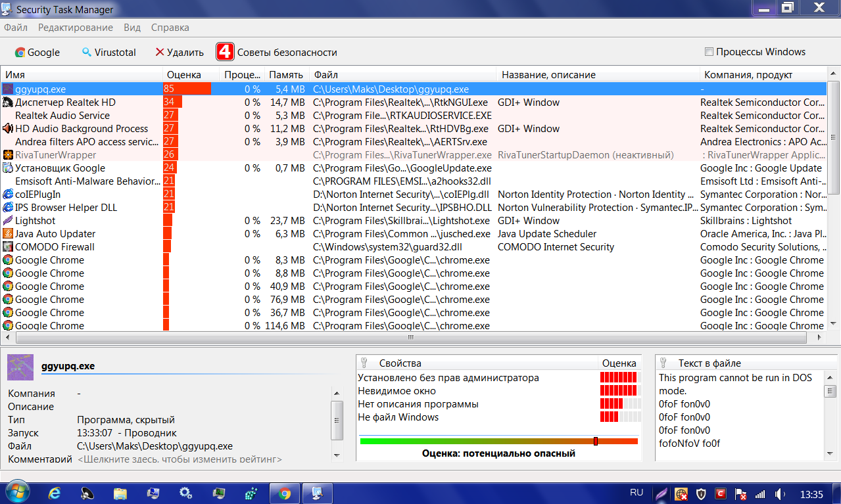Click the overall danger rating gradient bar
Image resolution: width=841 pixels, height=504 pixels.
(x=499, y=441)
